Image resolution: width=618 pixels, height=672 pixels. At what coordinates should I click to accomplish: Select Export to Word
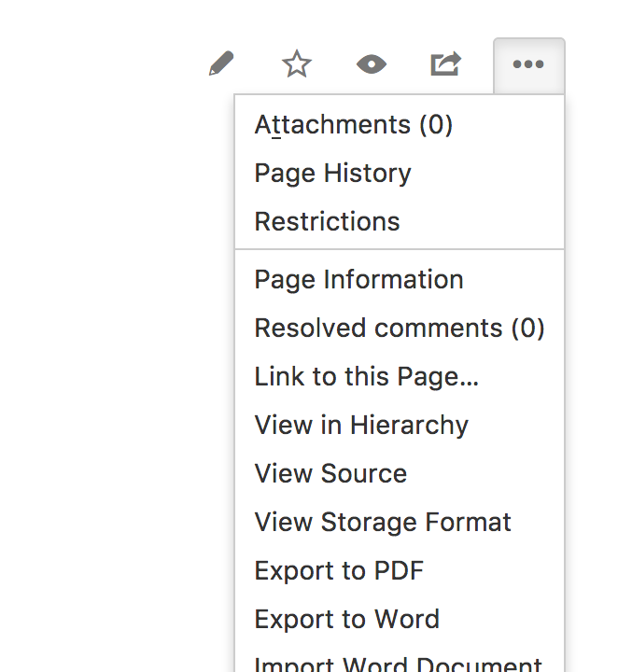tap(400, 619)
